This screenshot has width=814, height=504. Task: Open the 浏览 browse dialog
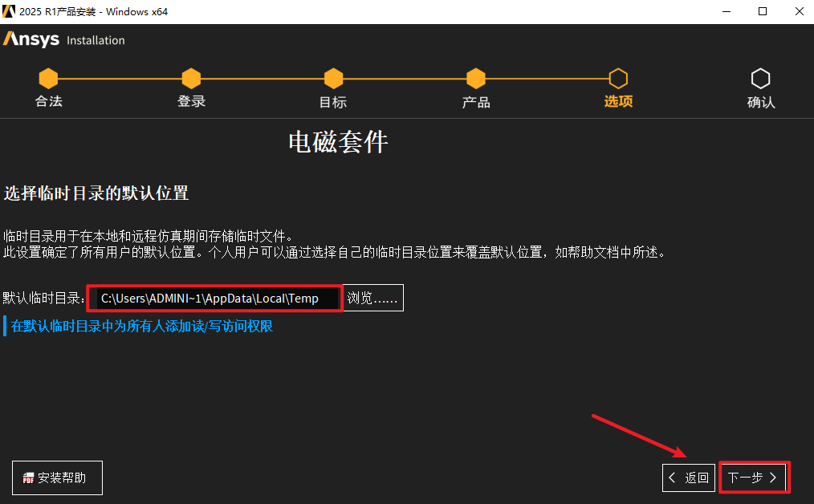click(x=372, y=298)
